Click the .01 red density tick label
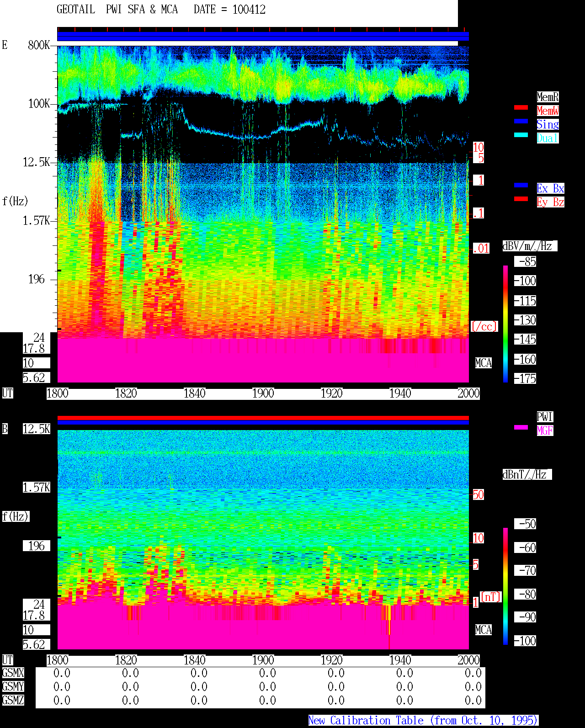Viewport: 585px width, 728px height. pos(481,249)
